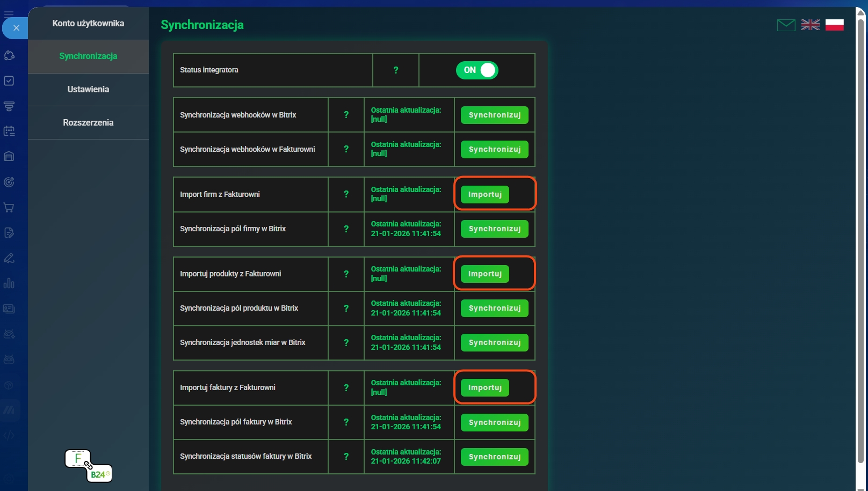Viewport: 868px width, 491px height.
Task: Click the green mail envelope icon
Action: pos(786,25)
